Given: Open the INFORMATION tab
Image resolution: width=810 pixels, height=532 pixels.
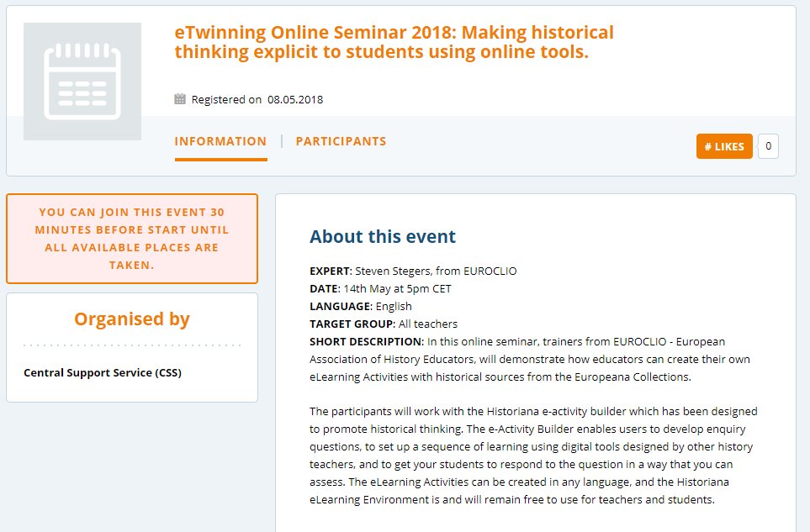Looking at the screenshot, I should coord(220,141).
